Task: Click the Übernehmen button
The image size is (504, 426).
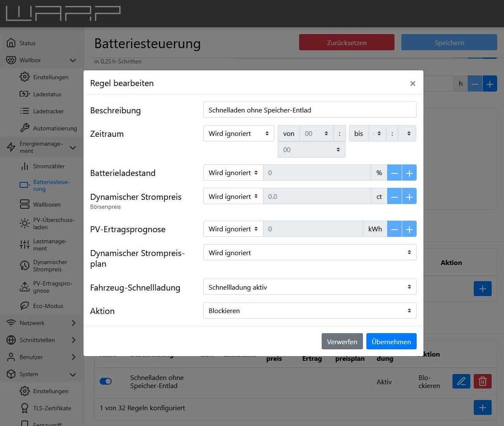Action: (x=391, y=342)
